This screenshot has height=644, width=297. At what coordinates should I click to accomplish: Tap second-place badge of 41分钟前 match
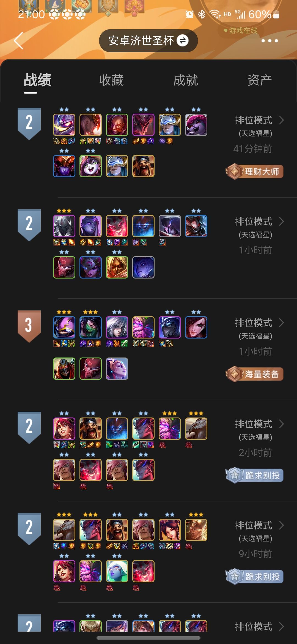click(x=29, y=124)
